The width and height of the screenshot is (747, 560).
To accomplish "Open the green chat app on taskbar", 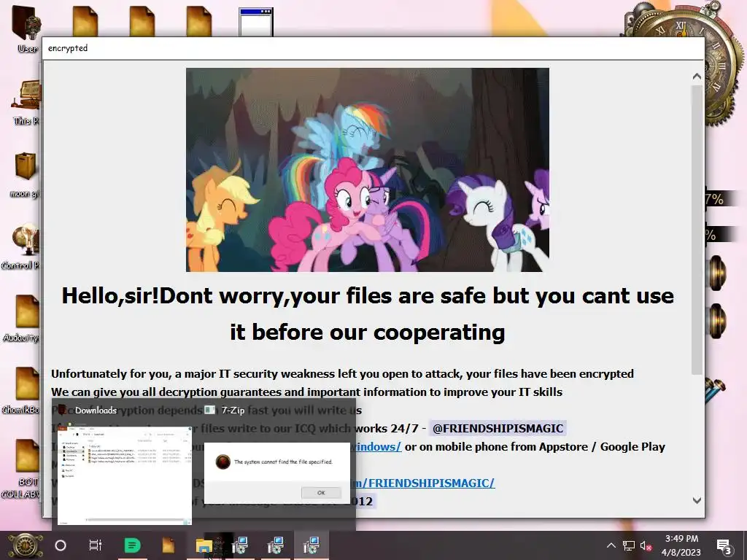I will click(x=132, y=545).
